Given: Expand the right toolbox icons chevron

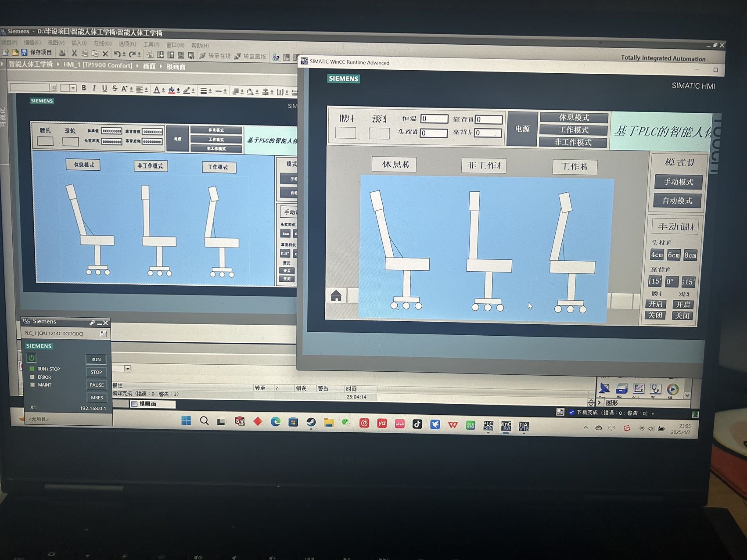Looking at the screenshot, I should 687,395.
